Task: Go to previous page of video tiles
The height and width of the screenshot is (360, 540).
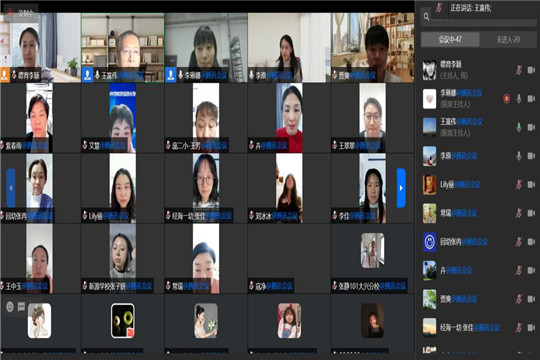Action: 11,188
